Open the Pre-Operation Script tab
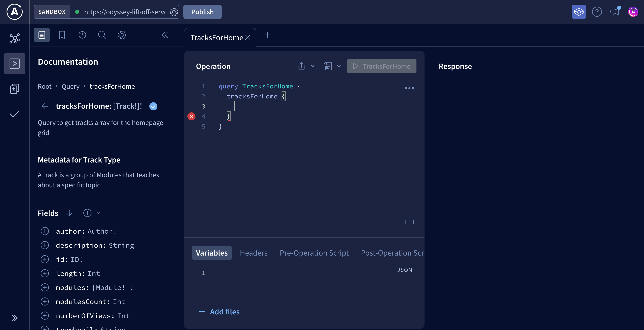The width and height of the screenshot is (644, 330). pyautogui.click(x=314, y=253)
